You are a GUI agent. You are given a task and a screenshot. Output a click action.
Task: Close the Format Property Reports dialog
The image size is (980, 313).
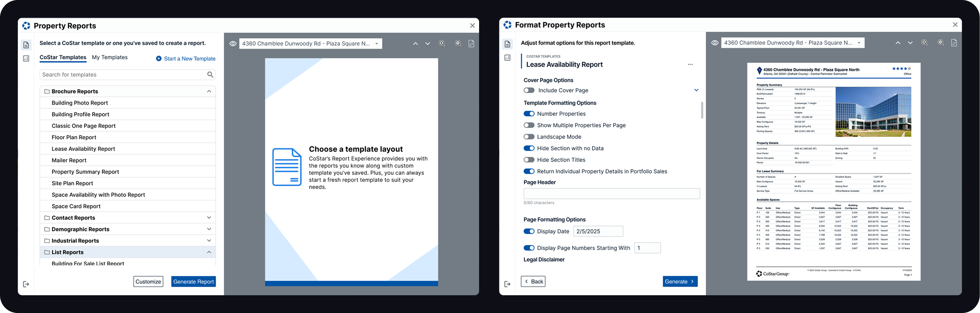(x=955, y=25)
